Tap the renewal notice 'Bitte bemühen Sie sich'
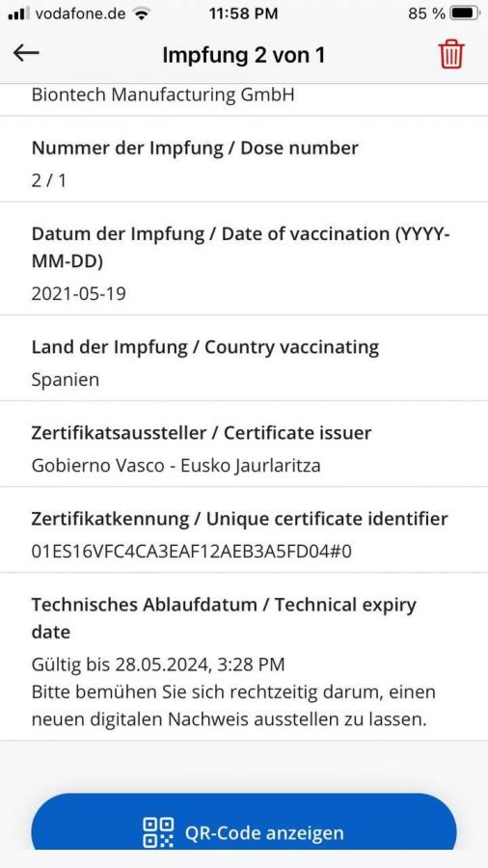This screenshot has width=488, height=868. coord(233,706)
